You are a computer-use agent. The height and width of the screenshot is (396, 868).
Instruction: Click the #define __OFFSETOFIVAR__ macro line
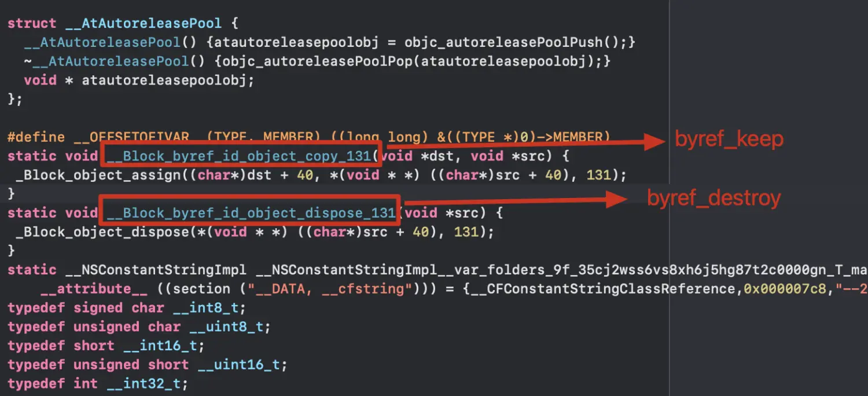point(309,137)
